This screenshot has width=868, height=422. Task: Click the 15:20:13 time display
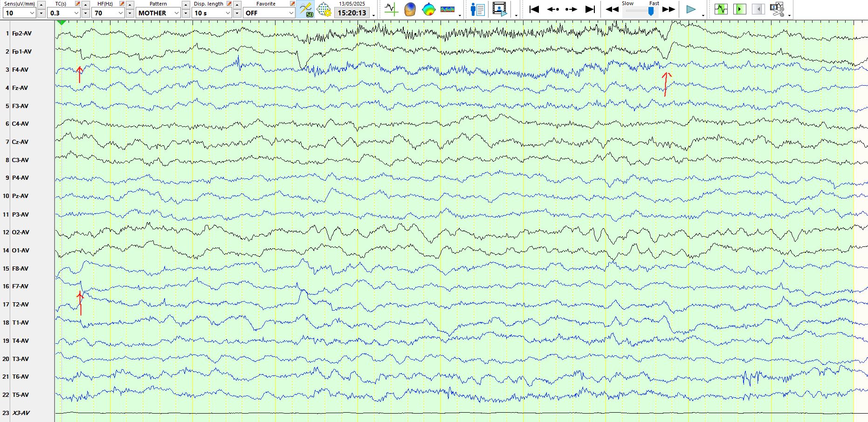pyautogui.click(x=352, y=13)
